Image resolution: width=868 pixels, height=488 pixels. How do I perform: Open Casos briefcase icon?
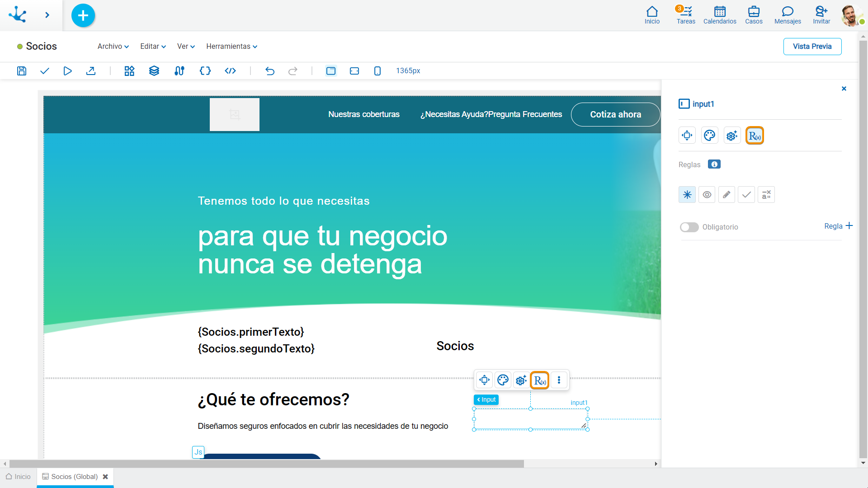tap(754, 15)
